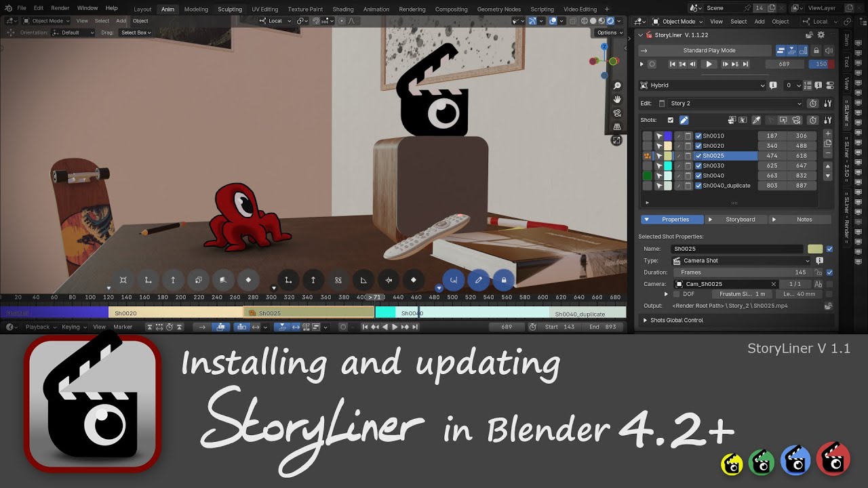Open the Hybrid layout dropdown
Image resolution: width=868 pixels, height=488 pixels.
coord(703,85)
